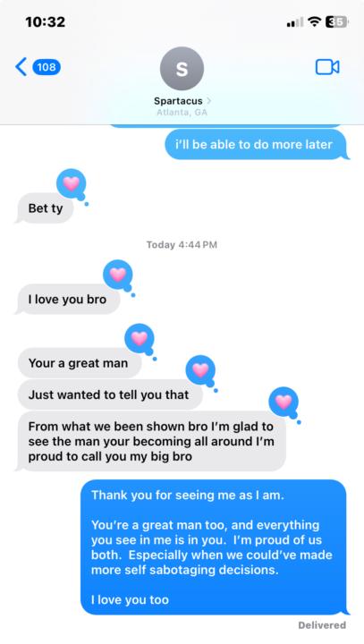Tap the 108 unread messages badge

pyautogui.click(x=47, y=67)
